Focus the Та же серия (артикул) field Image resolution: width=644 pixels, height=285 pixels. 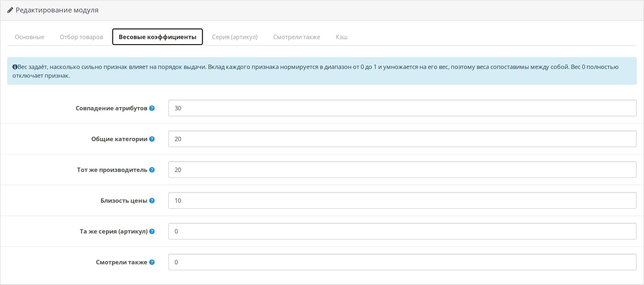tap(402, 231)
